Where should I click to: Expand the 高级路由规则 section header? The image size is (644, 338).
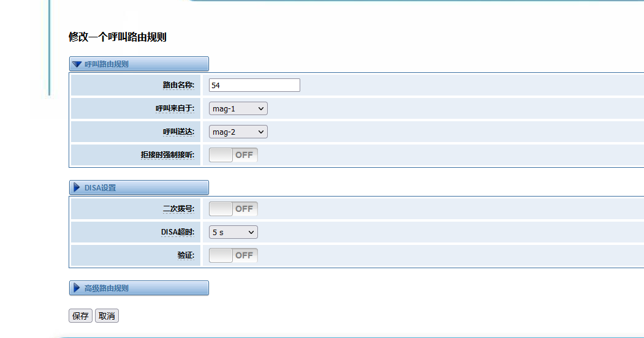pyautogui.click(x=139, y=288)
